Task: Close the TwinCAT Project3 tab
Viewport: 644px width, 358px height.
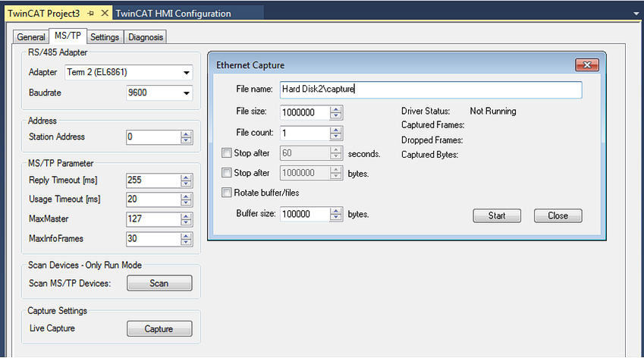Action: pyautogui.click(x=105, y=13)
